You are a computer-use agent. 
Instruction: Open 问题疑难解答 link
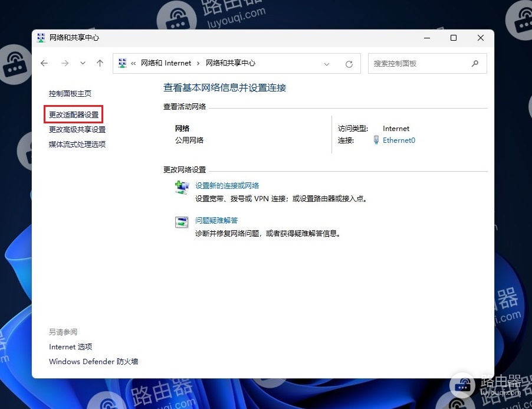pyautogui.click(x=216, y=221)
